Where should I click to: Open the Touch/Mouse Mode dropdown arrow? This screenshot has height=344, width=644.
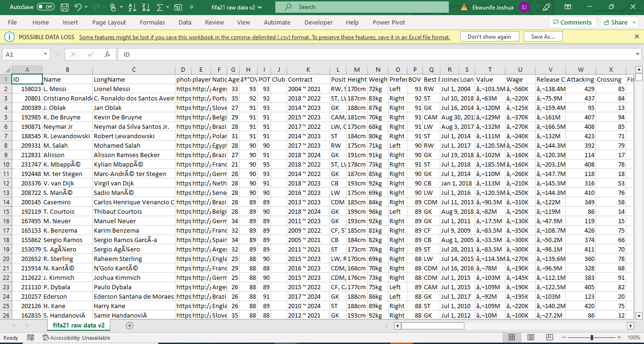121,7
